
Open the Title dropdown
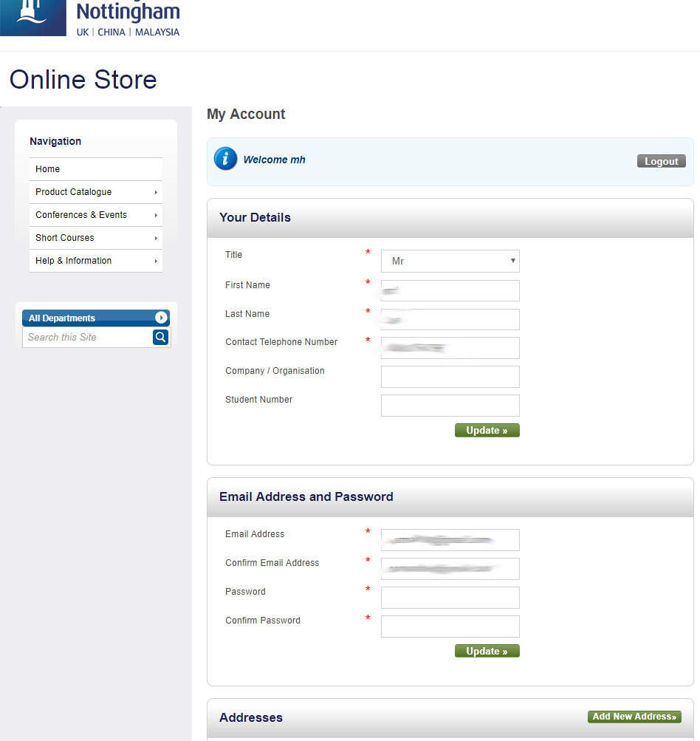click(450, 262)
